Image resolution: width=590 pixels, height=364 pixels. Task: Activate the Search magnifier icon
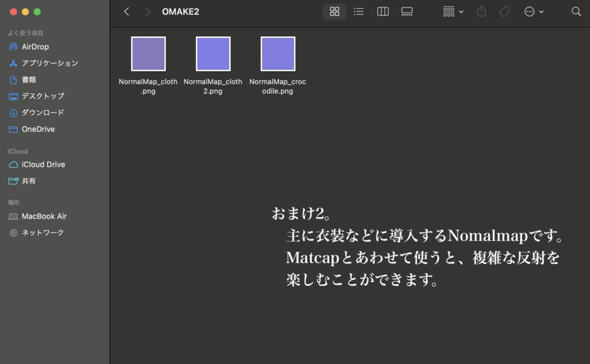pyautogui.click(x=576, y=11)
